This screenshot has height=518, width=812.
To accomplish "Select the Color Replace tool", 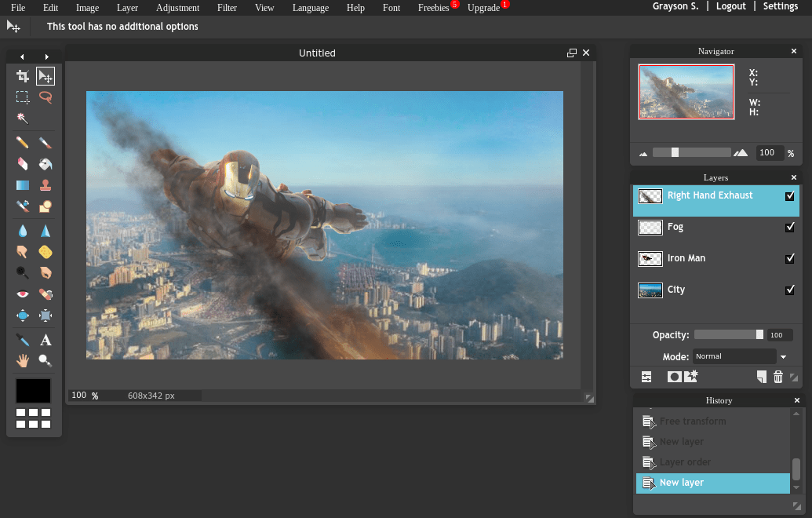I will pos(22,206).
